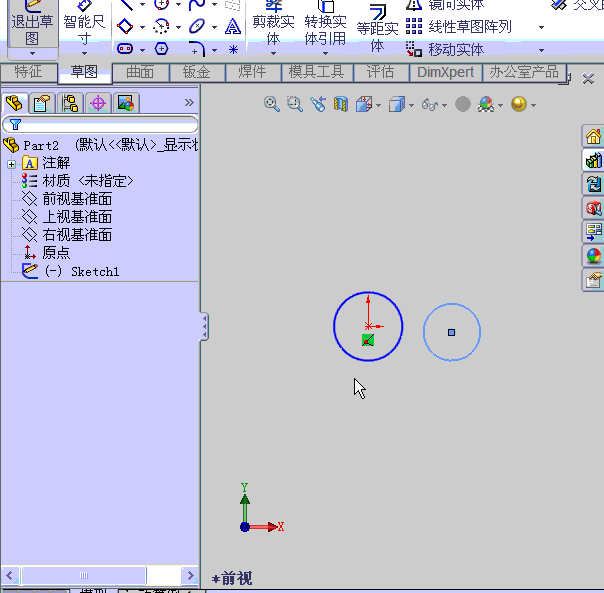Screen dimensions: 604x593
Task: Click the View Orientation cube icon
Action: [x=364, y=104]
